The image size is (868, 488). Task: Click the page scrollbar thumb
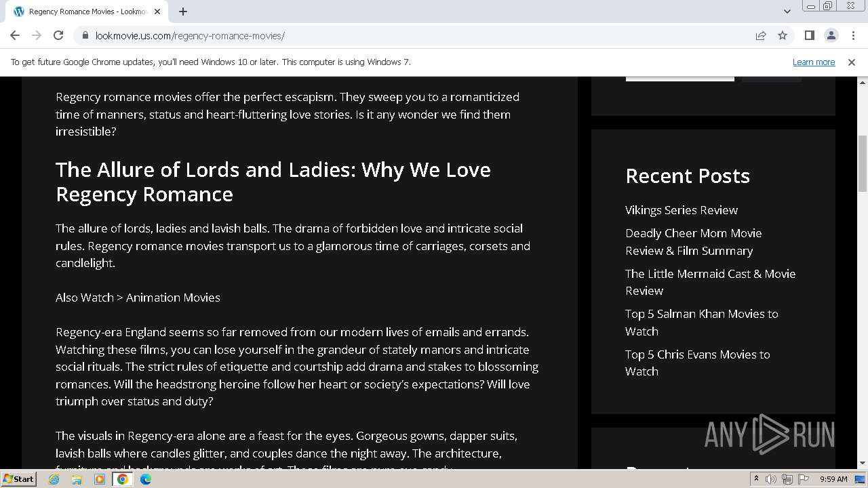(x=863, y=164)
